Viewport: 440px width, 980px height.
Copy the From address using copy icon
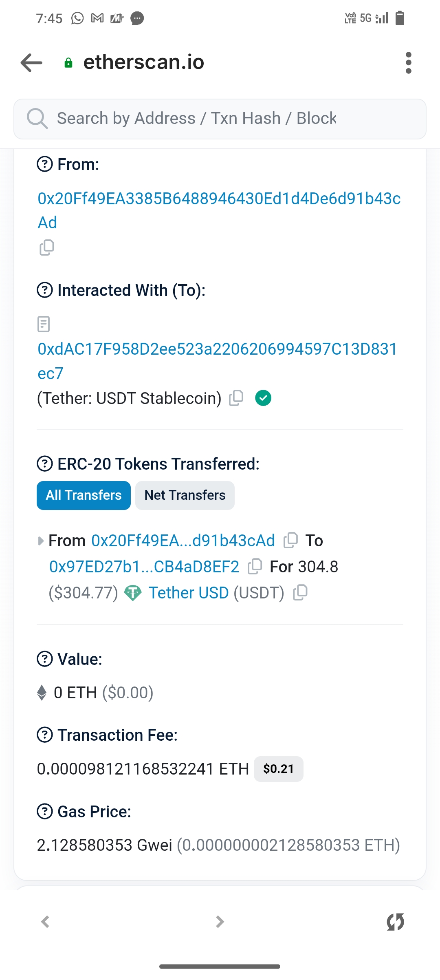[x=46, y=247]
